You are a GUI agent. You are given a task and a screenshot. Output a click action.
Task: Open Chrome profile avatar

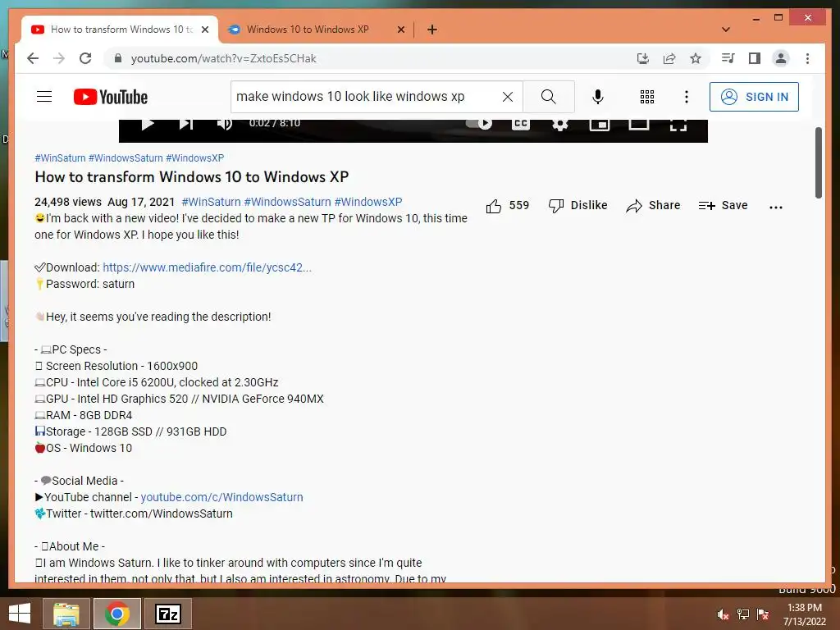coord(781,58)
